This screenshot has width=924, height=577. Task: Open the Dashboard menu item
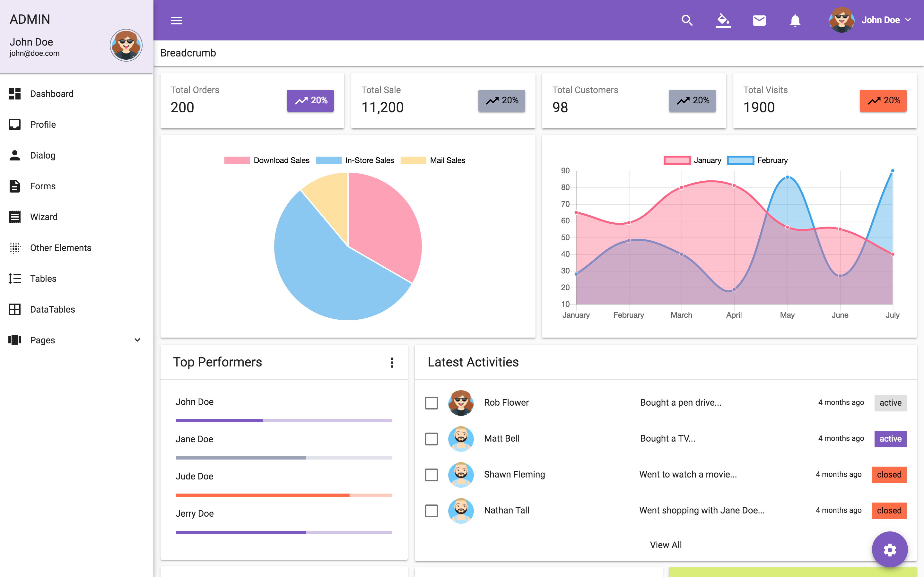(x=76, y=93)
